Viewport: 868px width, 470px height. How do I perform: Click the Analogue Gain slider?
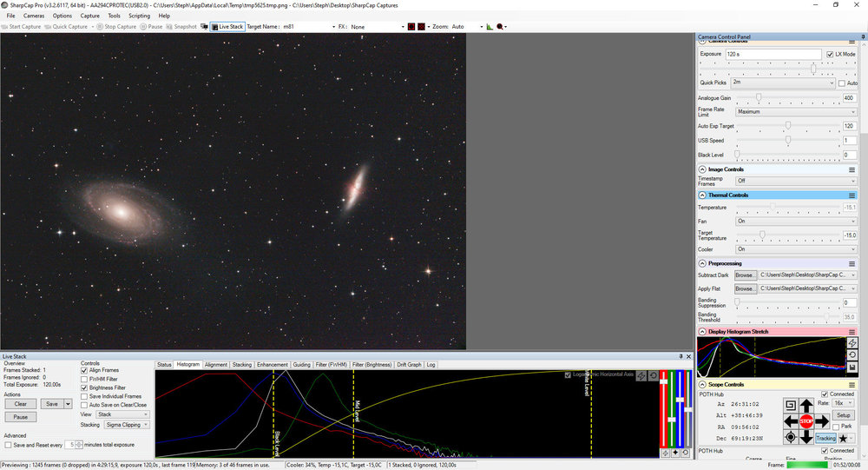[x=788, y=98]
